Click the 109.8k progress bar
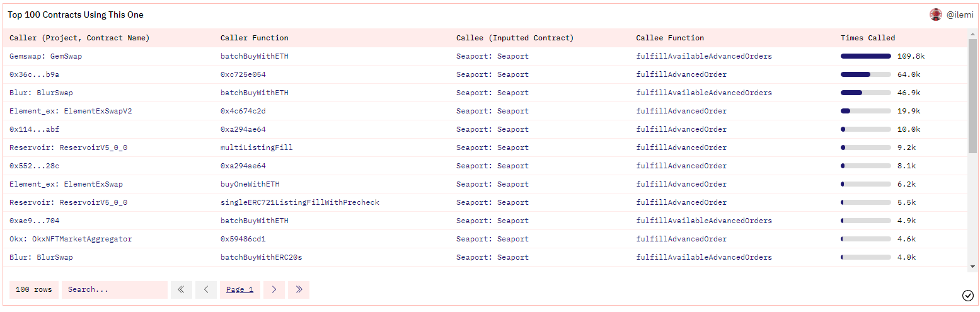 pyautogui.click(x=866, y=56)
